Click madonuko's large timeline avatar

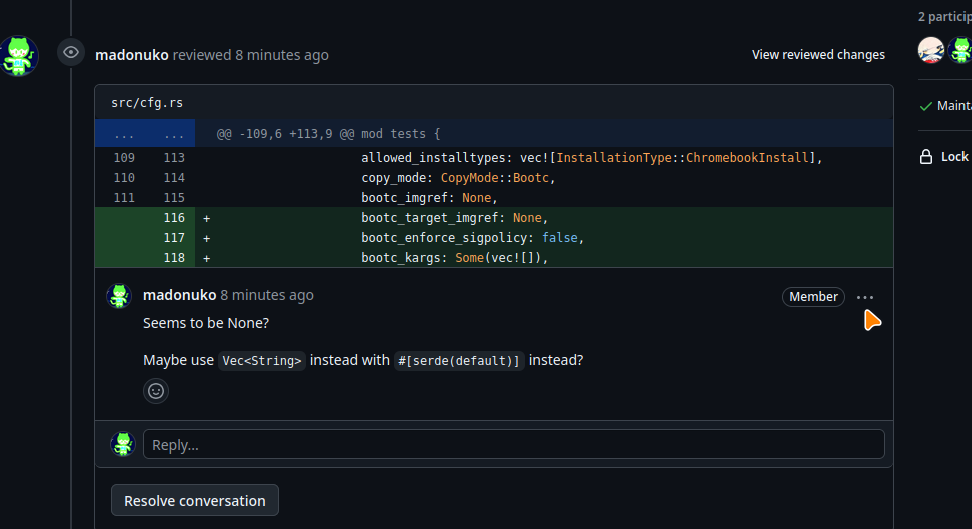click(19, 56)
